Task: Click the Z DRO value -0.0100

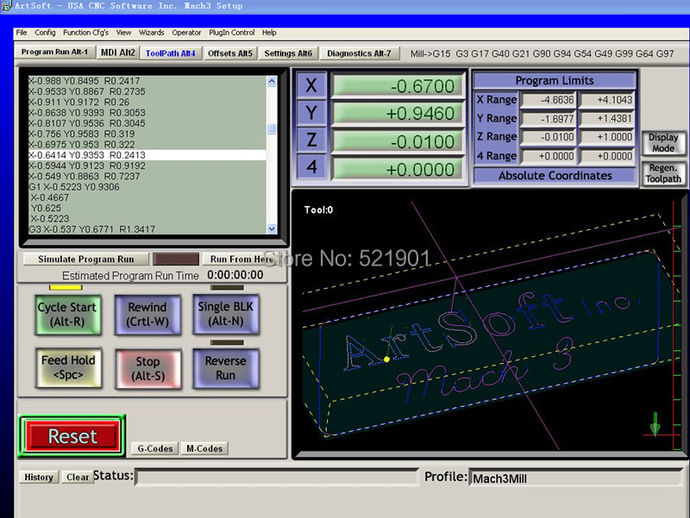Action: click(398, 142)
